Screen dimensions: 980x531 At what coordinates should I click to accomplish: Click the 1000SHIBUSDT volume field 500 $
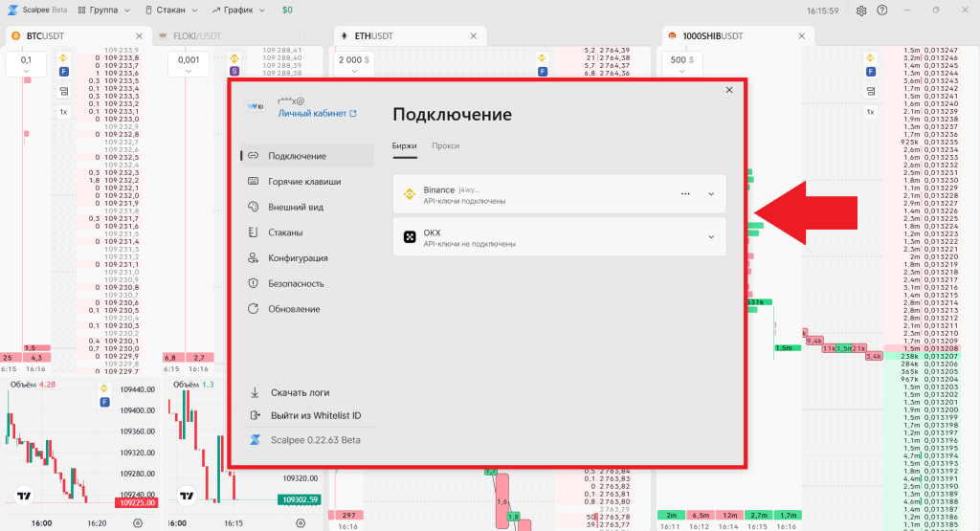[x=681, y=60]
